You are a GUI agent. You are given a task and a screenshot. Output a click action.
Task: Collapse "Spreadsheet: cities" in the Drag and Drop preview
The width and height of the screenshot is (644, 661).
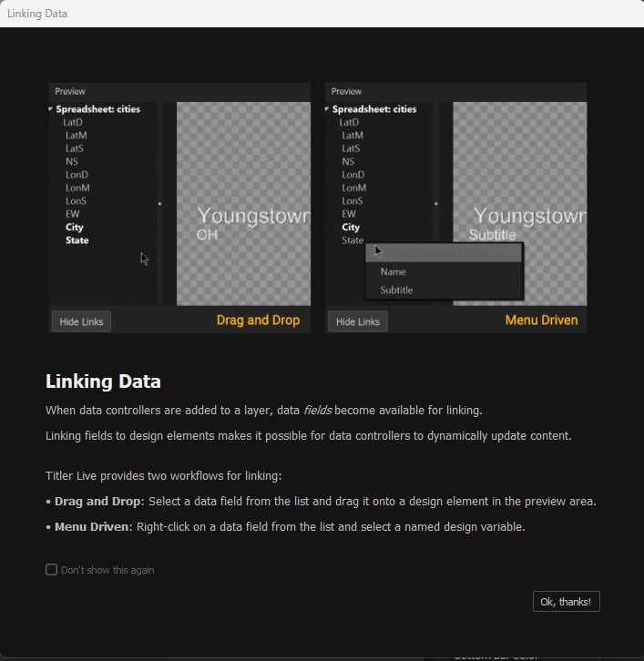point(50,109)
